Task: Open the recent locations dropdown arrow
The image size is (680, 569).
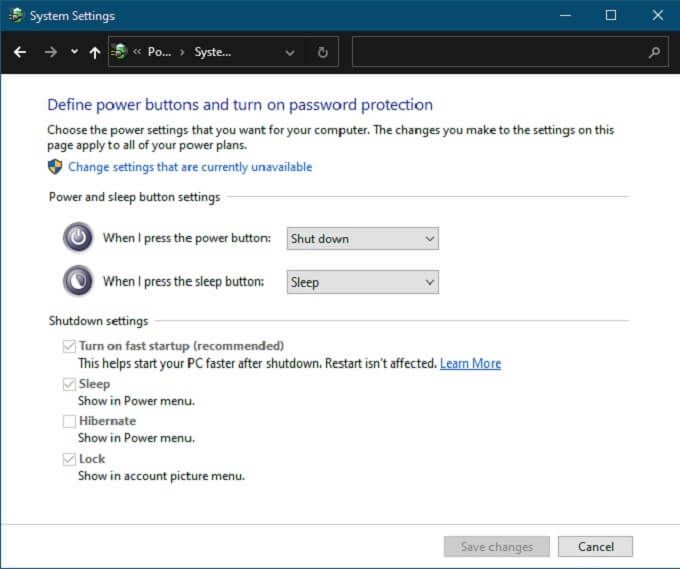Action: [x=74, y=52]
